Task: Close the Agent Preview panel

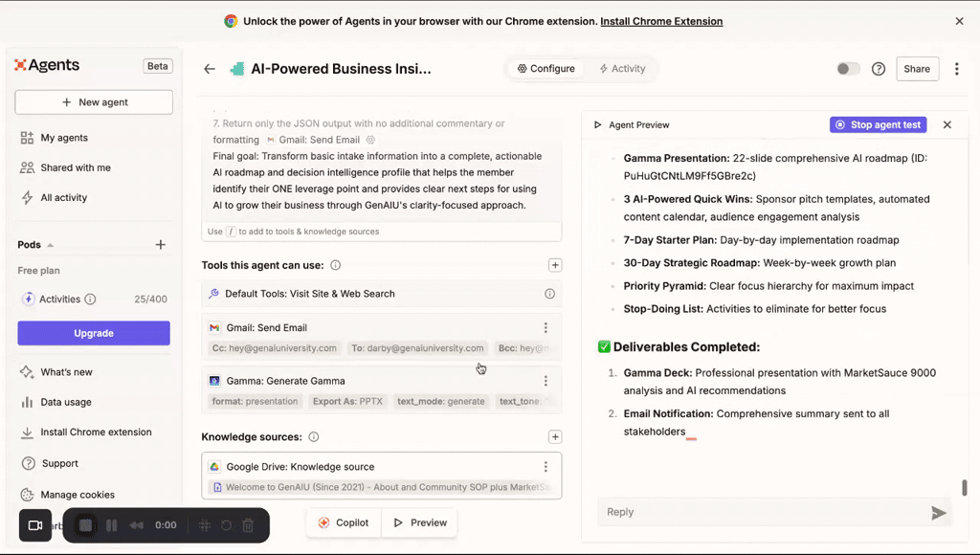Action: point(947,125)
